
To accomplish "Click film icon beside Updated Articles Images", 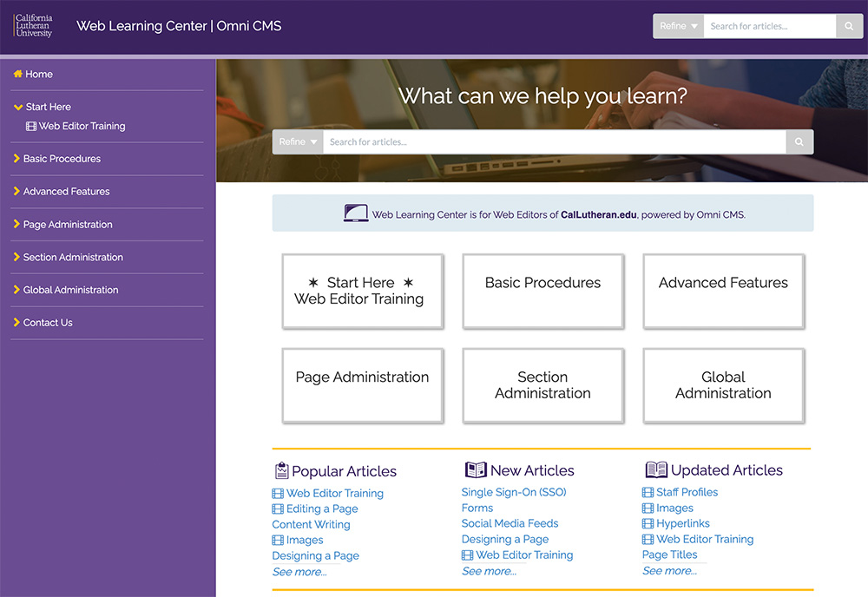I will pyautogui.click(x=648, y=508).
